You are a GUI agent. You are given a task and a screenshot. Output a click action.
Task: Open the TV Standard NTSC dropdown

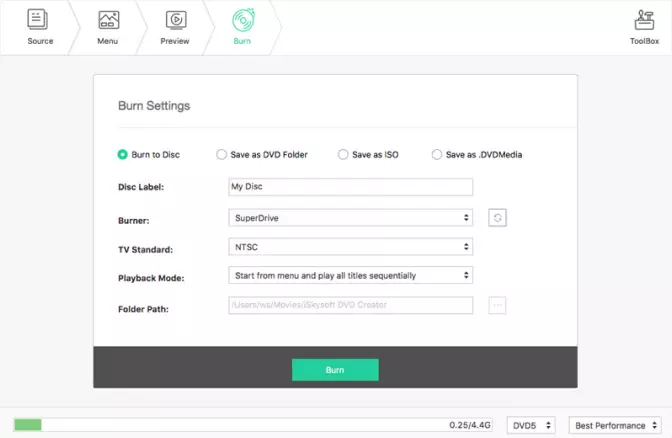click(x=351, y=247)
